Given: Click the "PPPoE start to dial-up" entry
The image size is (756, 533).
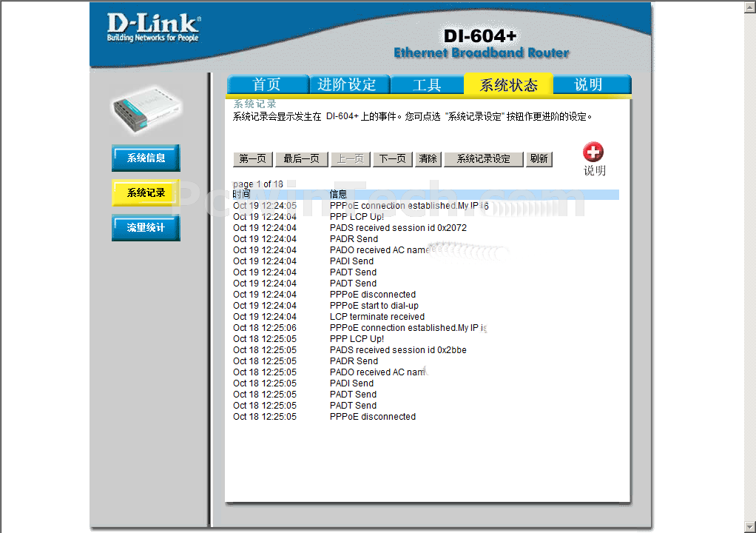Looking at the screenshot, I should (374, 305).
